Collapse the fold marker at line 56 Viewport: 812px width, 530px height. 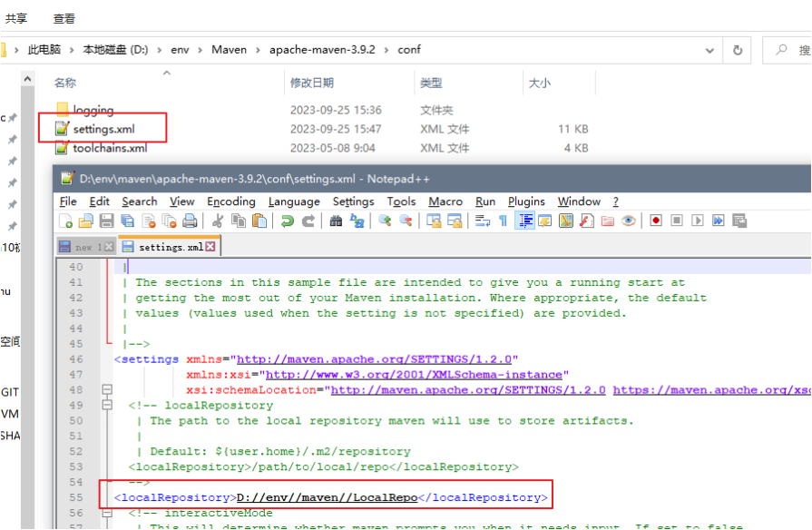click(x=107, y=513)
